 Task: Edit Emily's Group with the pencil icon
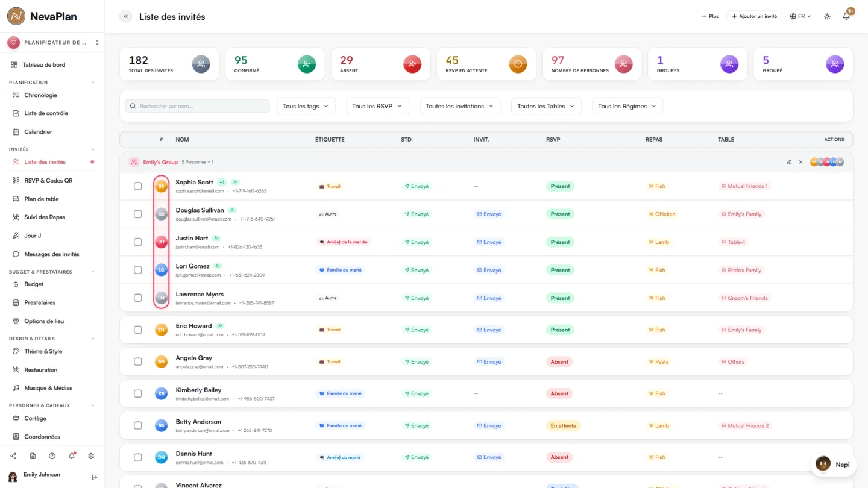click(789, 162)
